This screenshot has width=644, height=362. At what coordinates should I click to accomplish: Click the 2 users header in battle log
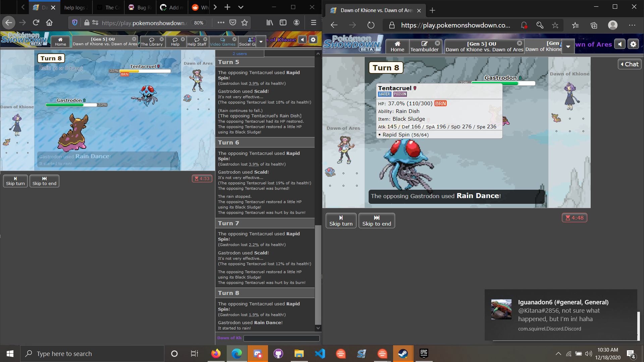pyautogui.click(x=239, y=54)
